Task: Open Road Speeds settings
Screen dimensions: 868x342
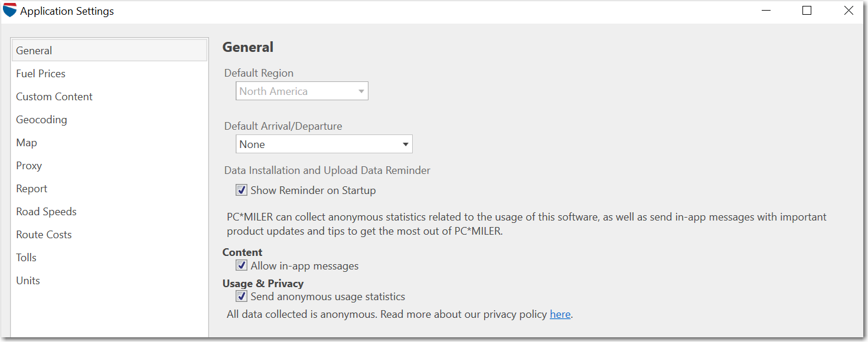Action: 46,212
